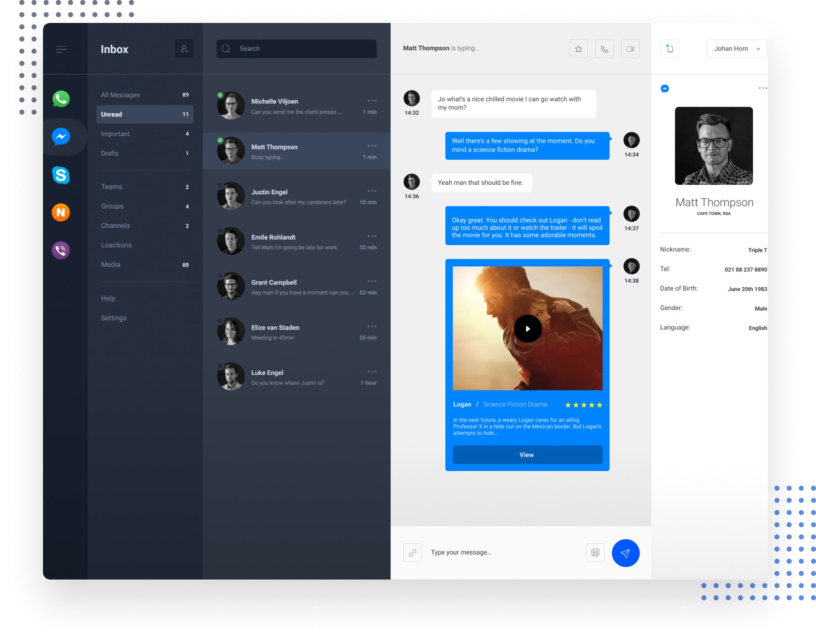Open options dots for Michelle Viljoen
The height and width of the screenshot is (644, 816).
point(372,101)
